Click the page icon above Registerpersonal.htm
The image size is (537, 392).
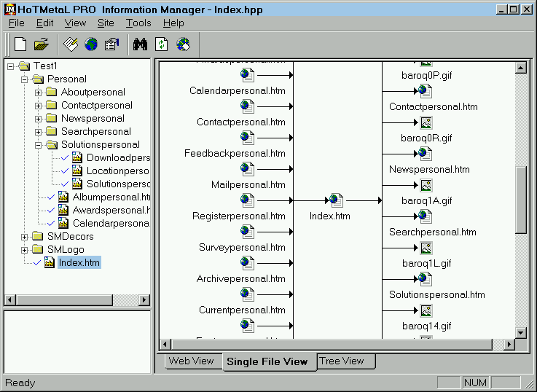click(247, 200)
